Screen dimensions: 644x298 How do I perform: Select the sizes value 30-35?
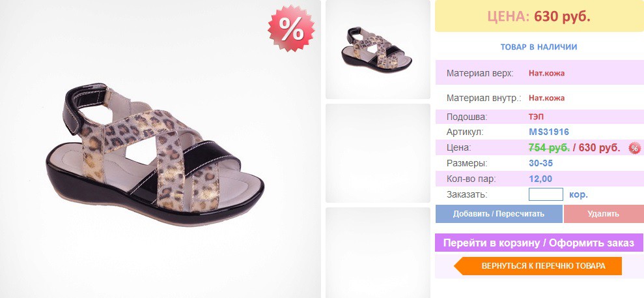(540, 163)
